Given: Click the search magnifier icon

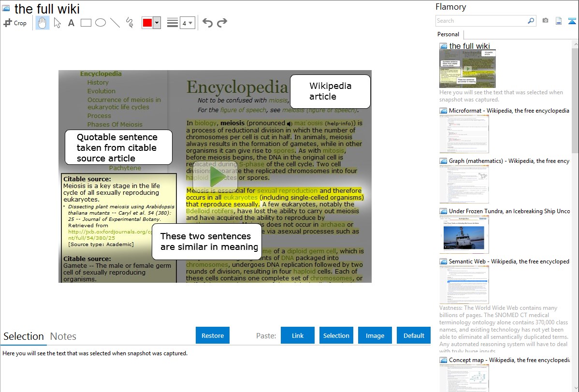Looking at the screenshot, I should tap(531, 21).
